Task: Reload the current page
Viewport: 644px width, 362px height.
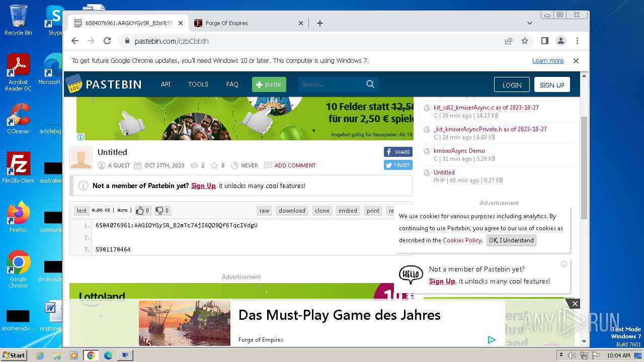Action: 107,41
